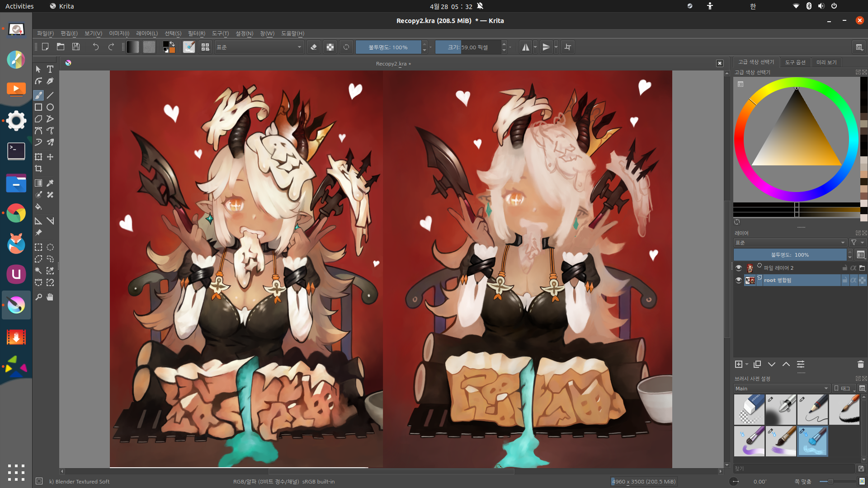
Task: Expand the add layer type dropdown arrow
Action: (x=747, y=364)
